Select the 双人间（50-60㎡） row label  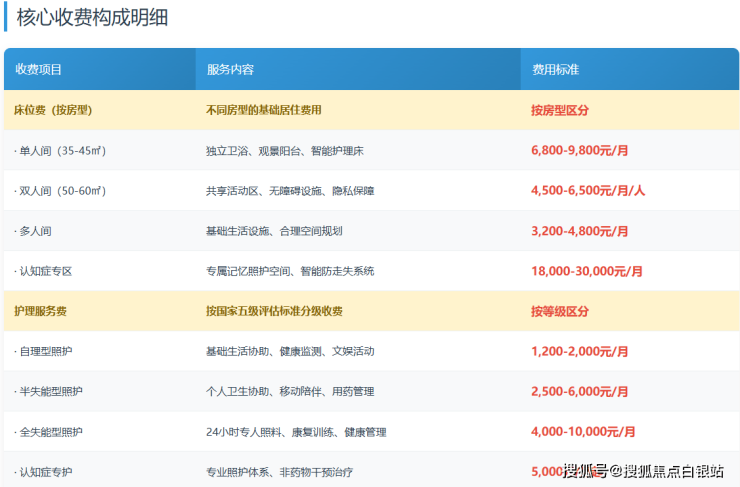point(60,191)
